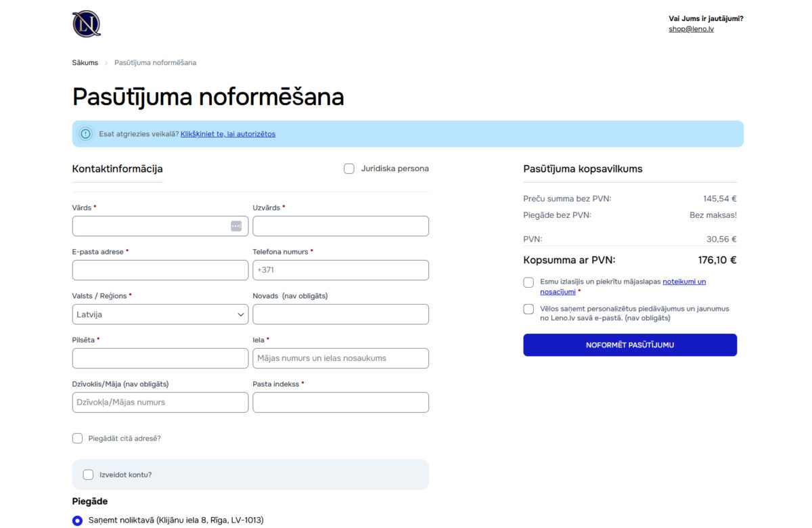Click the Novads optional input field
Image resolution: width=812 pixels, height=528 pixels.
pos(340,314)
